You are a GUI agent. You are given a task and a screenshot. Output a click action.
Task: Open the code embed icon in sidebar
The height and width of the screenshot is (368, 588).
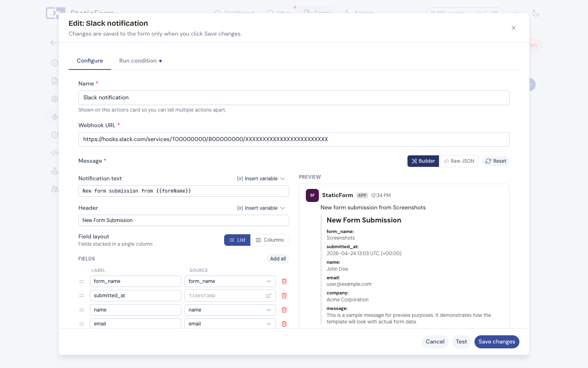coord(55,153)
